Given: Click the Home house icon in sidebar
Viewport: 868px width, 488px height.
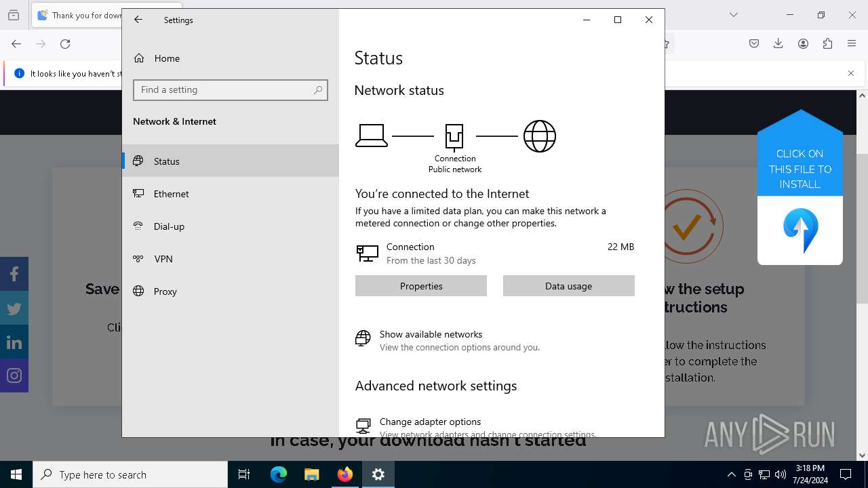Looking at the screenshot, I should coord(139,58).
